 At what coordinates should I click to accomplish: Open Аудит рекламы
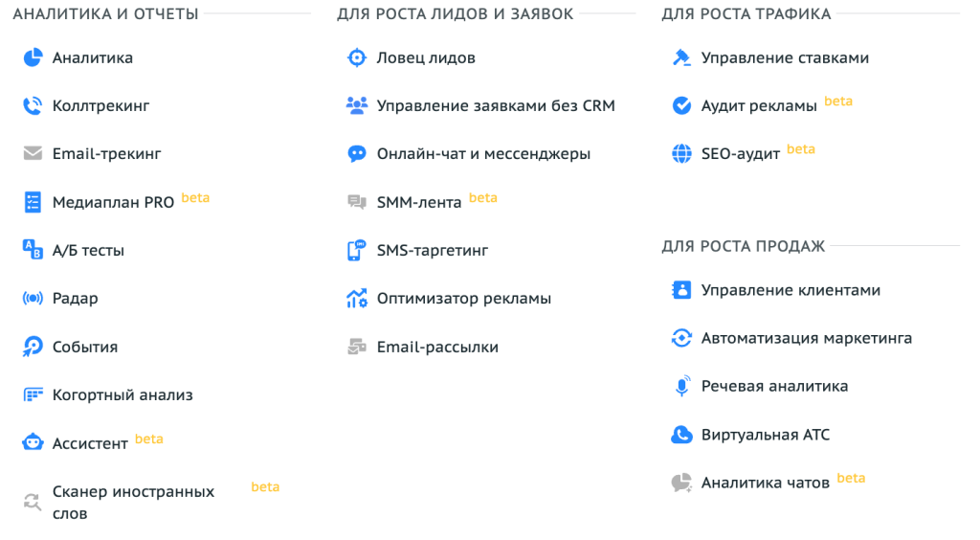click(759, 105)
